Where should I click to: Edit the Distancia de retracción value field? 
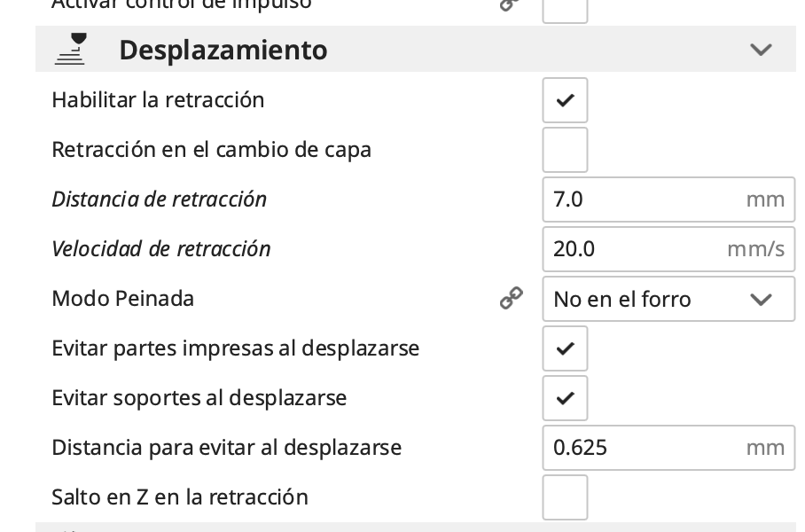(643, 199)
